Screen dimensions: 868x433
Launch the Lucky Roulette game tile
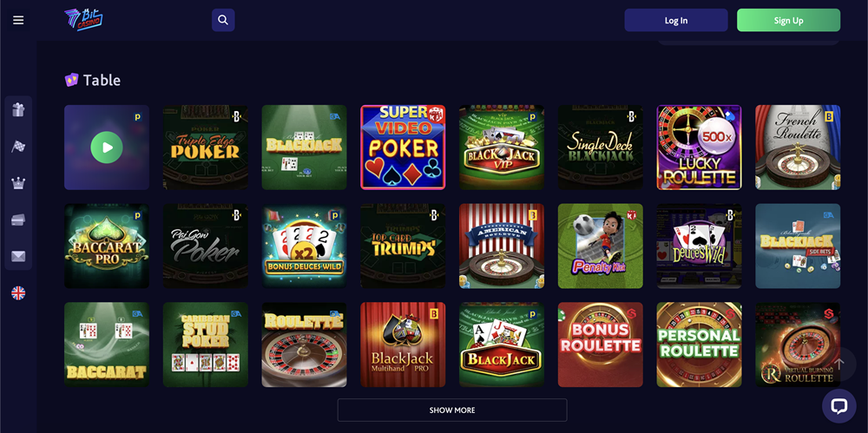tap(699, 148)
